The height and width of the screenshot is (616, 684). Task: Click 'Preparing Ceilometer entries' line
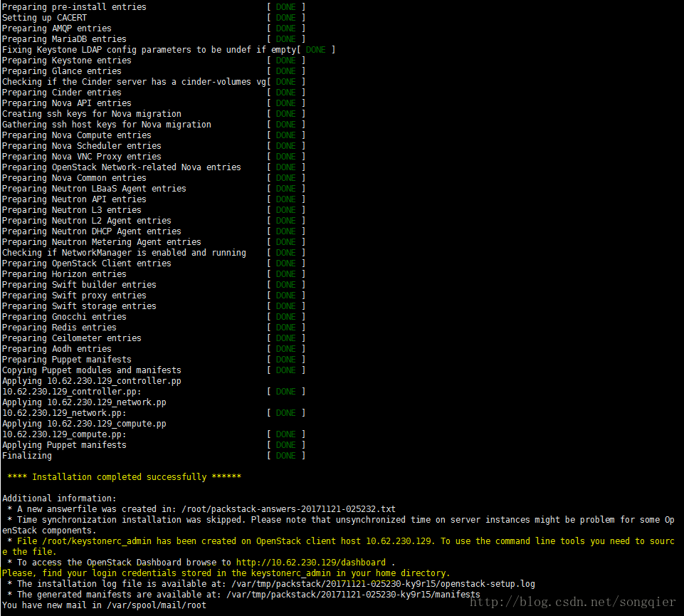[72, 339]
